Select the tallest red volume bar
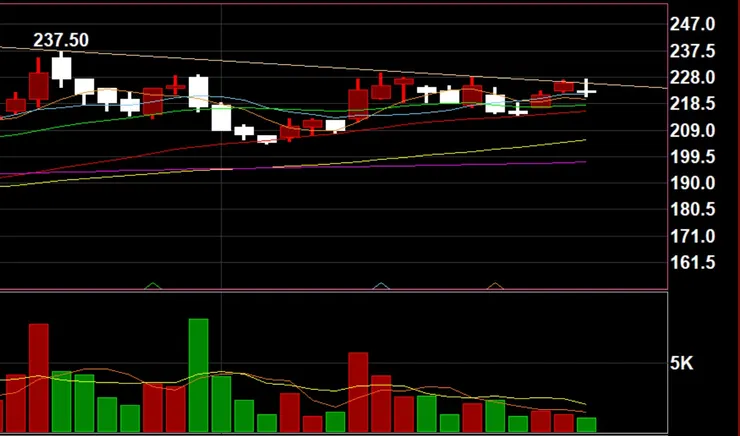Viewport: 740px width, 436px height. 38,378
